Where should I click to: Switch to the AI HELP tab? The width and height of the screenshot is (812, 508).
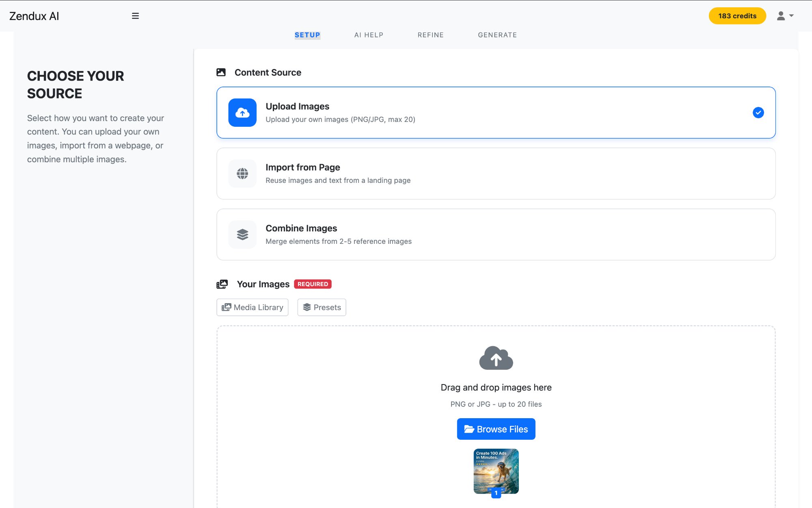(x=369, y=35)
